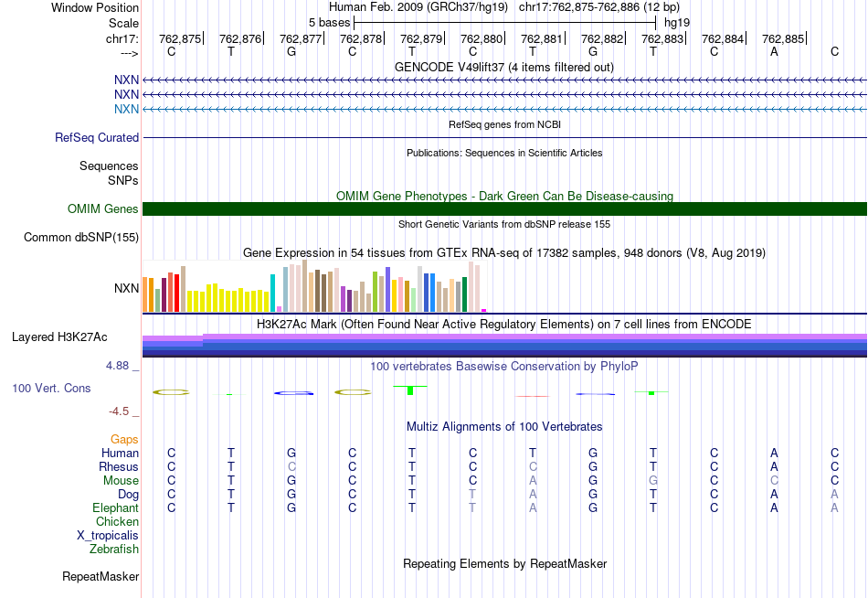This screenshot has height=598, width=868.
Task: Click the Zebrafish alignment row label
Action: (x=113, y=550)
